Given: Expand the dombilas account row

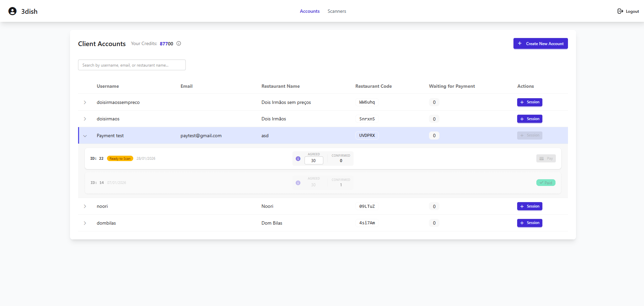Looking at the screenshot, I should [85, 223].
